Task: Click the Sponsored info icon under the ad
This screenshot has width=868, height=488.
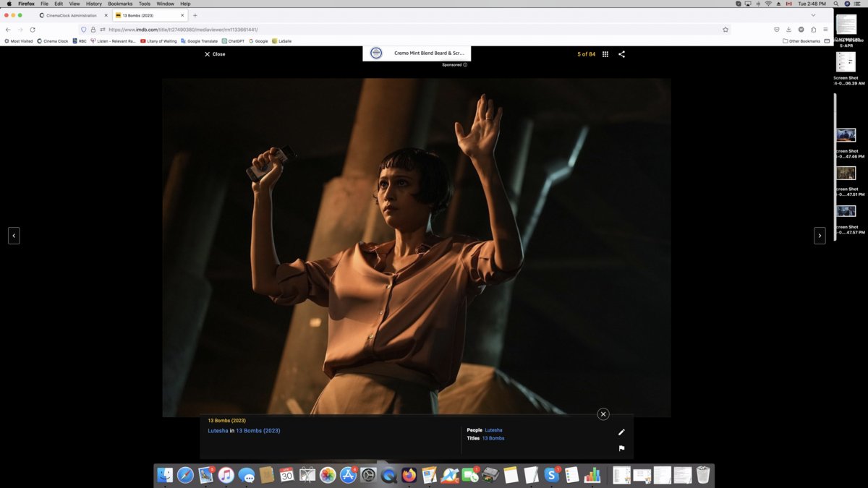Action: [x=465, y=64]
